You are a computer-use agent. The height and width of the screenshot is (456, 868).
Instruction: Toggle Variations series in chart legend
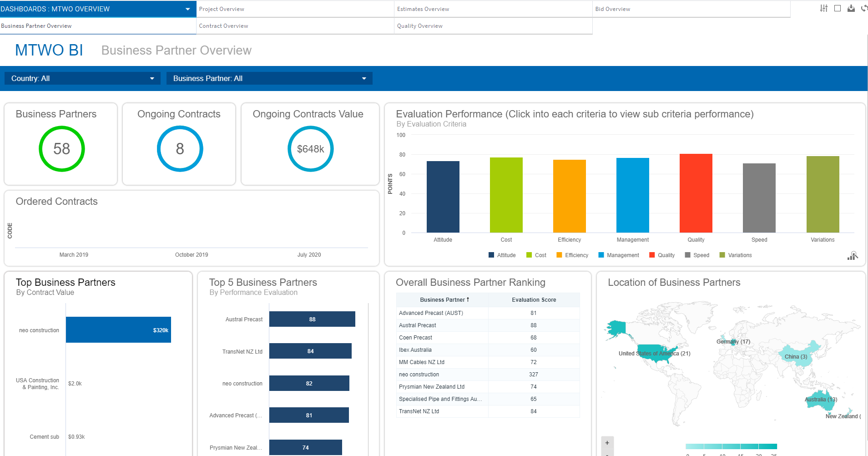(735, 255)
